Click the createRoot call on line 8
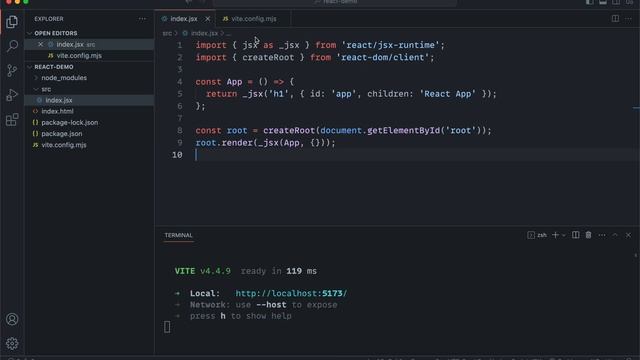 [x=289, y=131]
